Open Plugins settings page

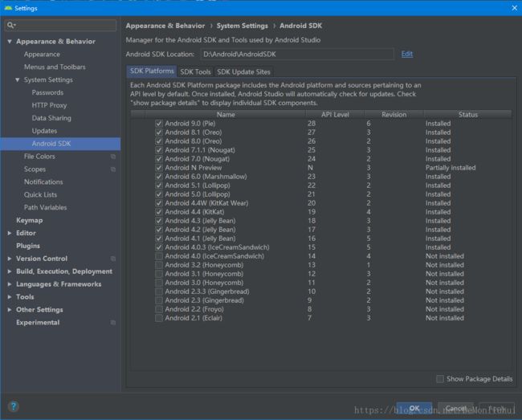[28, 246]
